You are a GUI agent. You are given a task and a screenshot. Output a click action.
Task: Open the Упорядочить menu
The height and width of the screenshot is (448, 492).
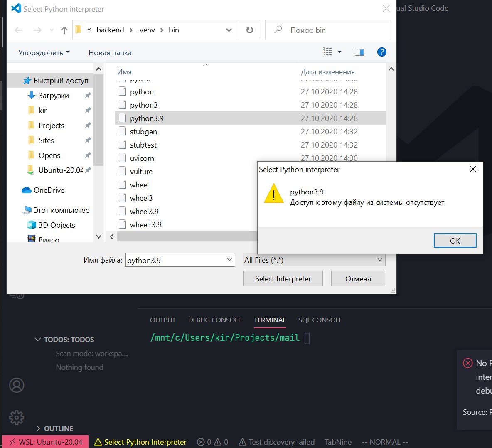[x=44, y=53]
